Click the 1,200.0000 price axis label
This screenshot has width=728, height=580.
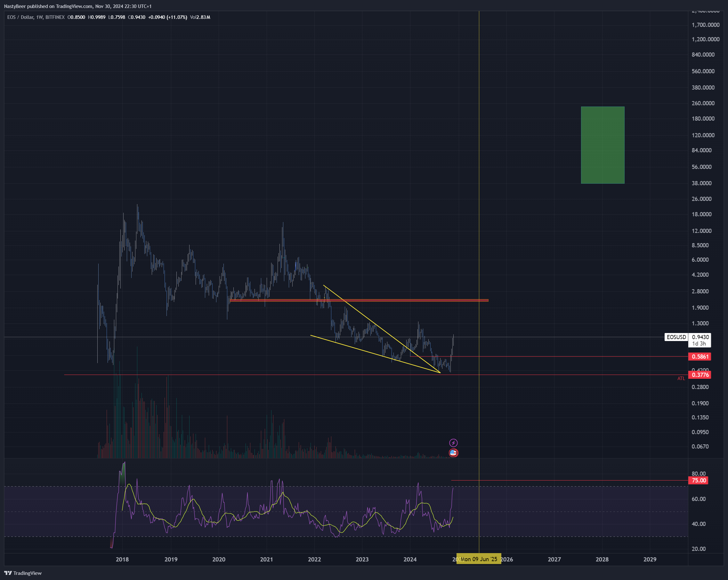[x=706, y=39]
